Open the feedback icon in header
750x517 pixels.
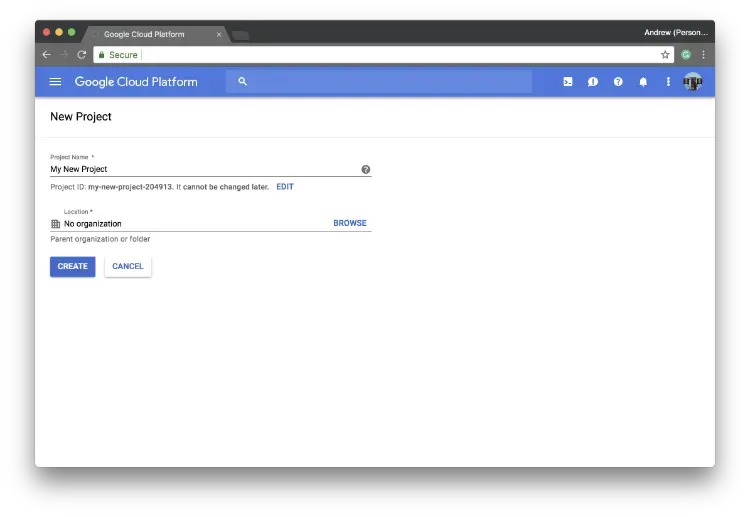click(x=593, y=82)
